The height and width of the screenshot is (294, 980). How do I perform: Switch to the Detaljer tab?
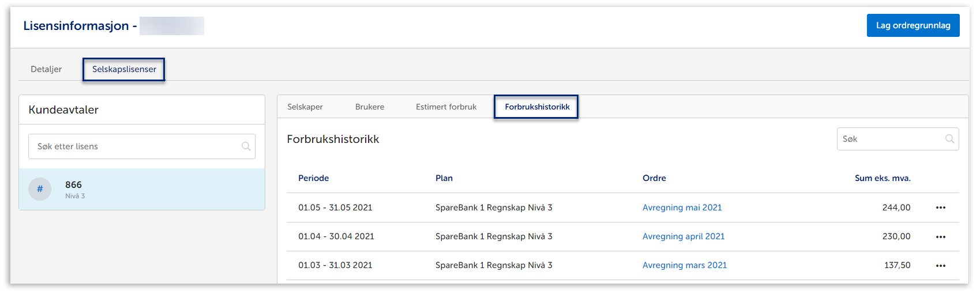pos(46,69)
